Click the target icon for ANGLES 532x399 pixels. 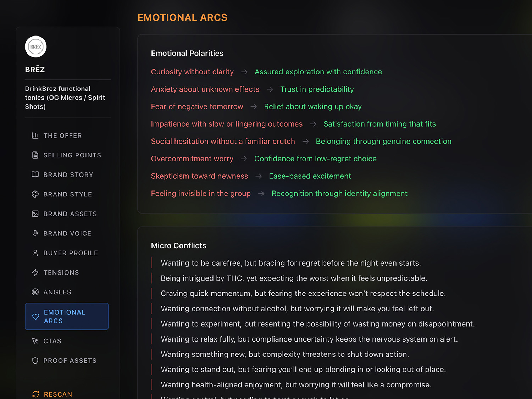[x=35, y=292]
